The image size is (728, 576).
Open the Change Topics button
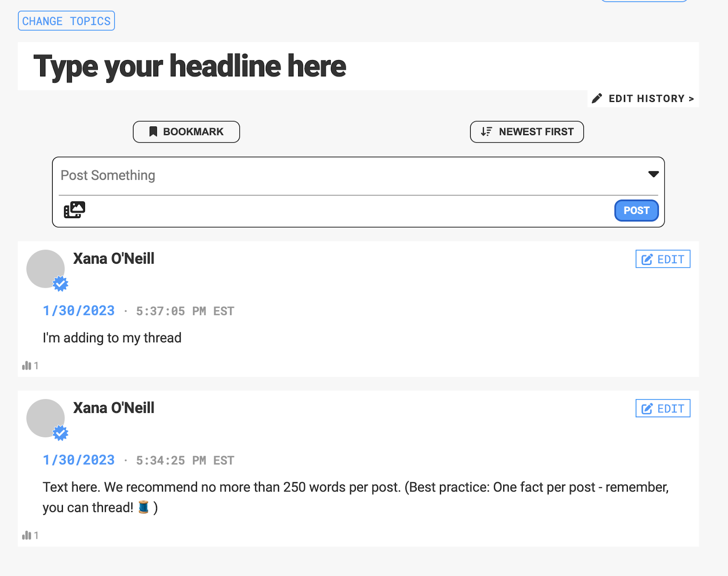coord(66,21)
